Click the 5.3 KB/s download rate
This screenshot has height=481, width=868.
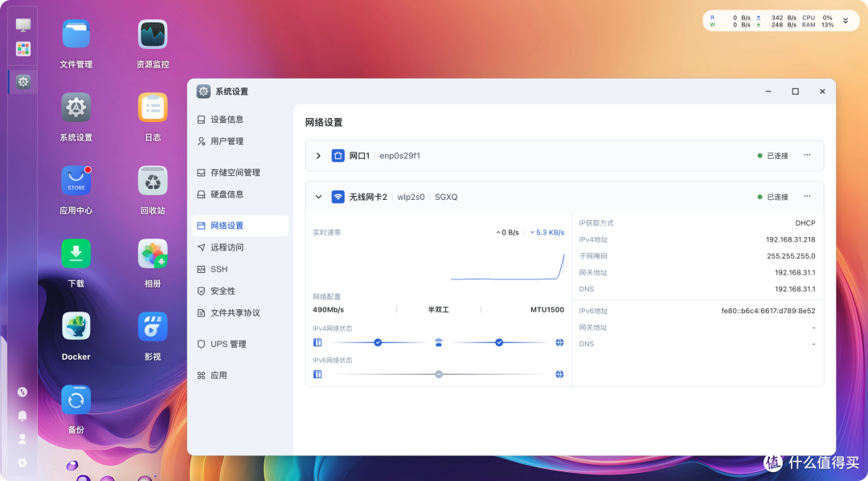pyautogui.click(x=547, y=233)
